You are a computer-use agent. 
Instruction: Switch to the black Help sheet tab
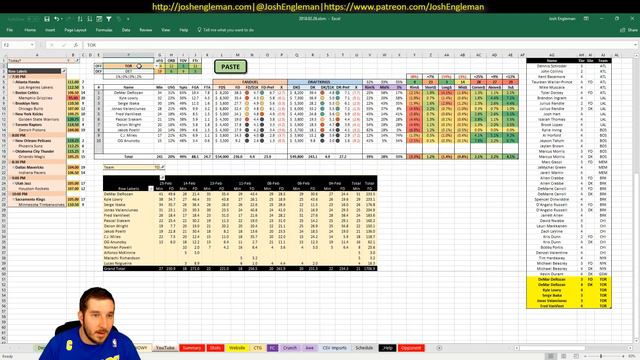click(x=387, y=348)
